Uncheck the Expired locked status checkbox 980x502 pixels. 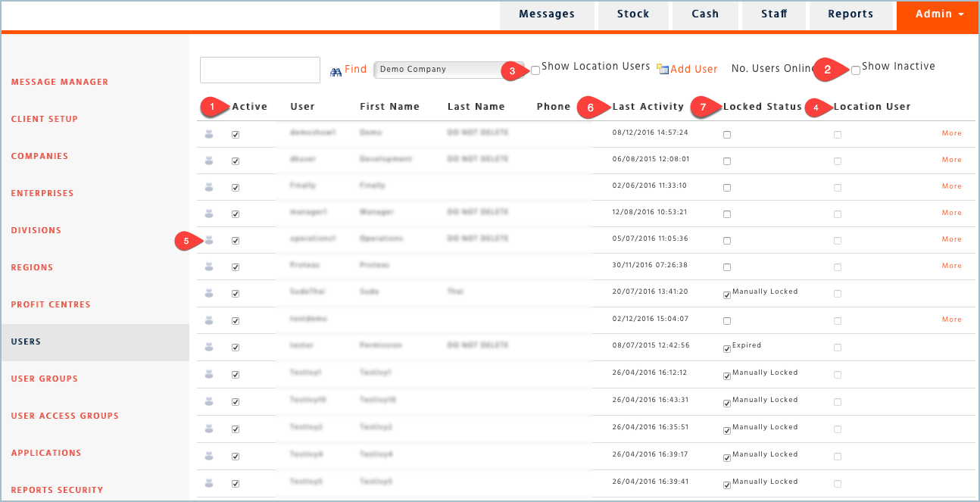pyautogui.click(x=727, y=348)
